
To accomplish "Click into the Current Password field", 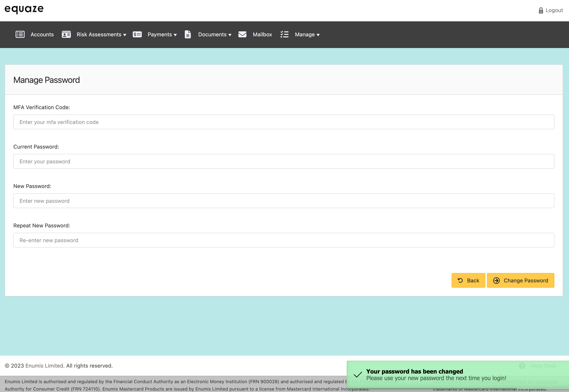I will (x=284, y=161).
